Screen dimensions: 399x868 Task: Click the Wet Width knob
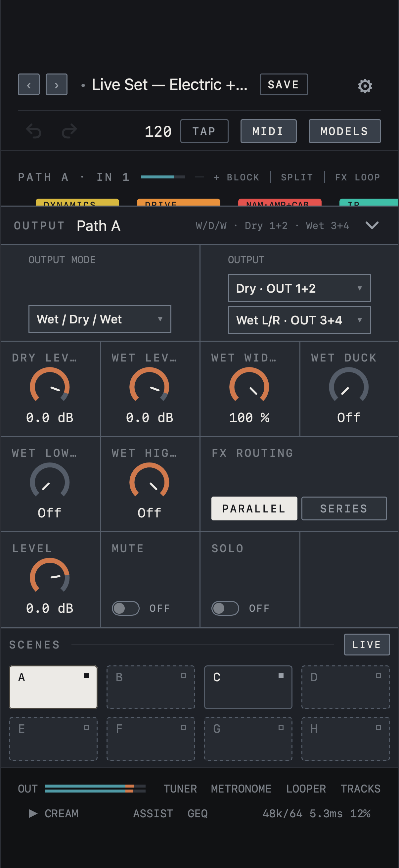point(249,385)
